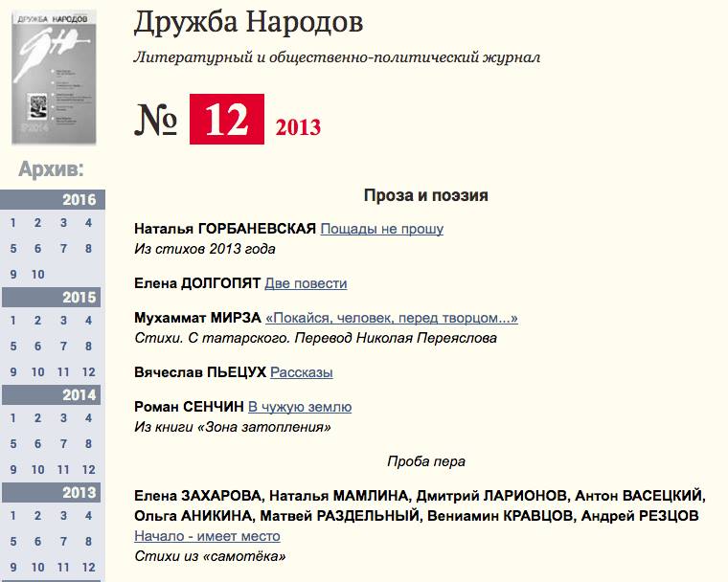Open issue 9 of 2013 archive
Screen dimensions: 728x582
[x=13, y=567]
